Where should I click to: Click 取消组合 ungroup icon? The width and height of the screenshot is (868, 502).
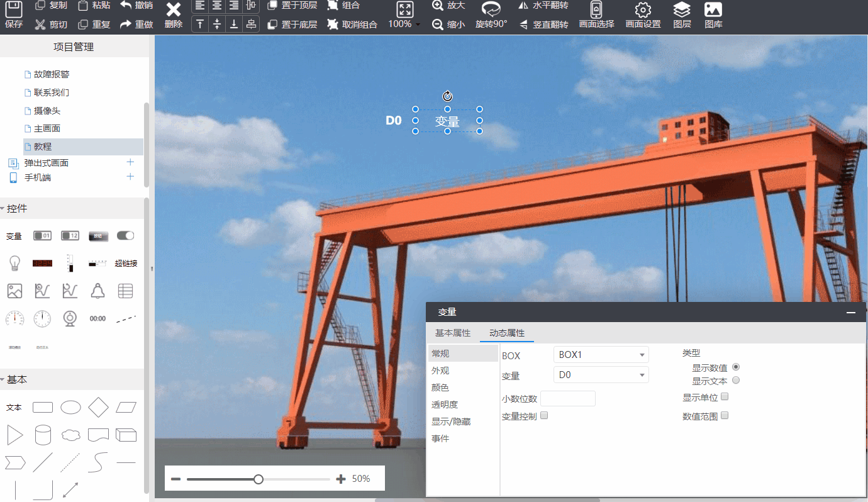pyautogui.click(x=332, y=25)
